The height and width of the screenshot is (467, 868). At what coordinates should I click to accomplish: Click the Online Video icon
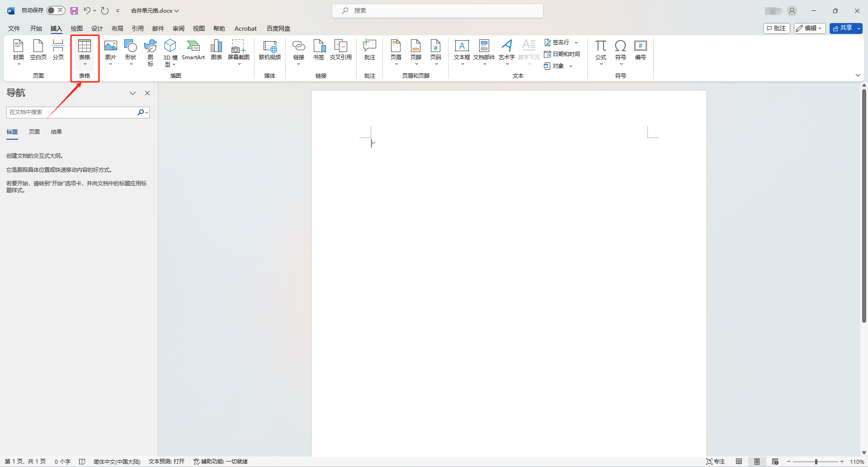tap(270, 50)
